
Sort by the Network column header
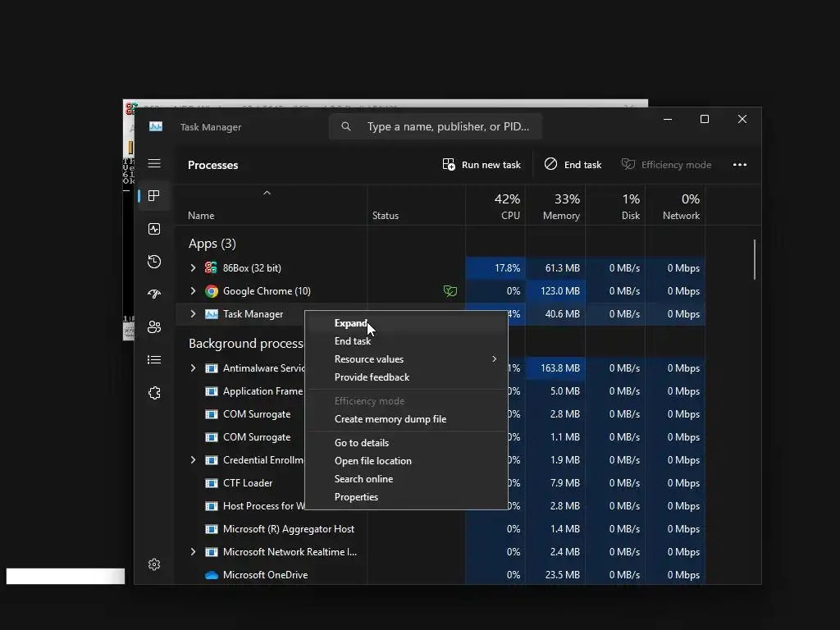676,206
